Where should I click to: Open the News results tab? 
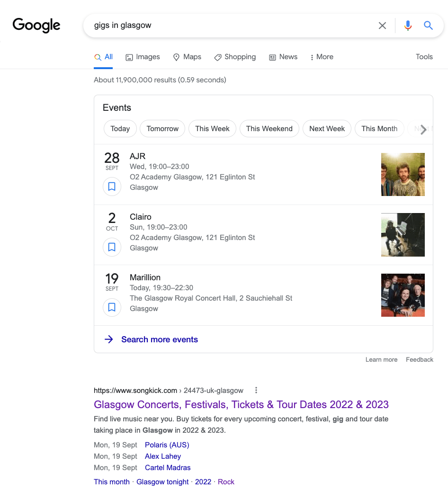point(283,57)
